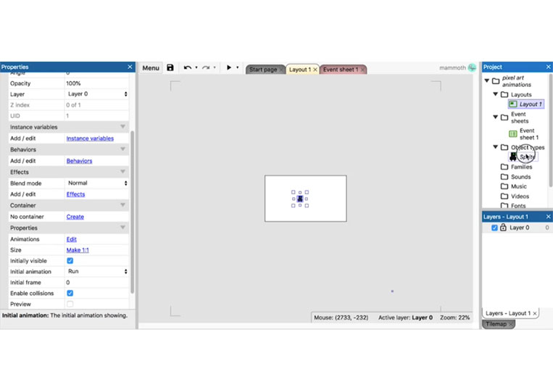Image resolution: width=553 pixels, height=392 pixels.
Task: Click the Families folder icon
Action: click(504, 167)
